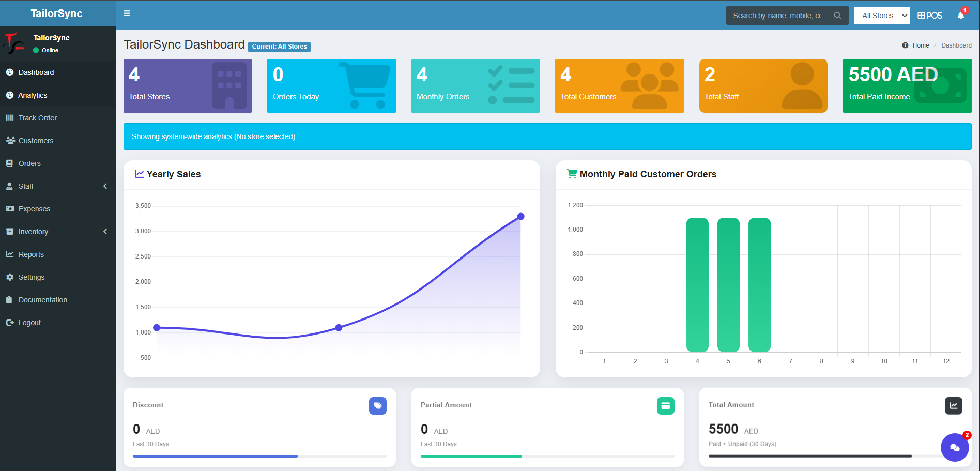Viewport: 980px width, 471px height.
Task: Click the Orders sidebar icon
Action: pos(10,163)
